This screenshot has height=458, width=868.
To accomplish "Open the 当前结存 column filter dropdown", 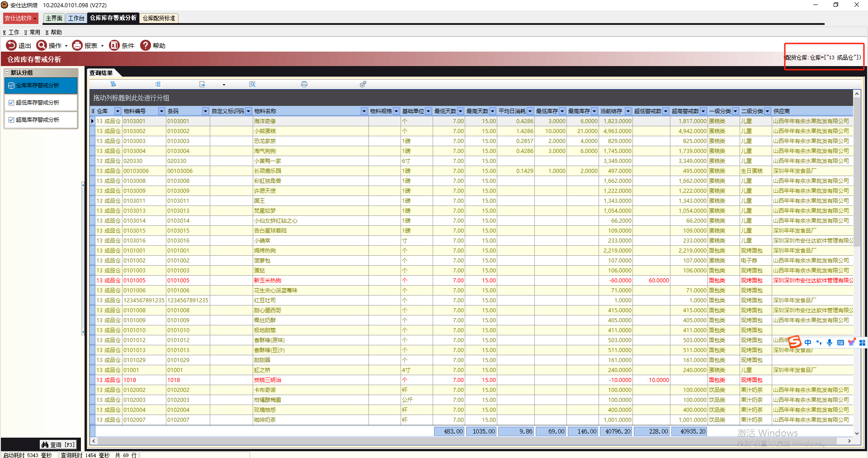I will pyautogui.click(x=628, y=111).
